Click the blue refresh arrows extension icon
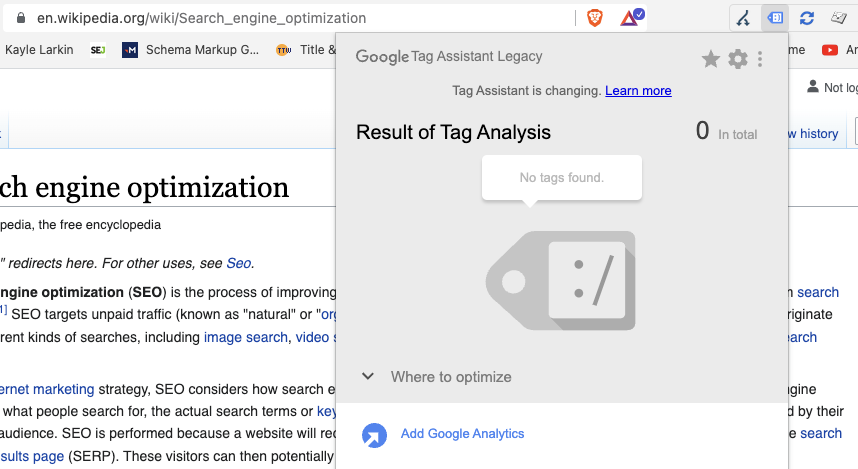Viewport: 858px width, 469px height. 807,18
